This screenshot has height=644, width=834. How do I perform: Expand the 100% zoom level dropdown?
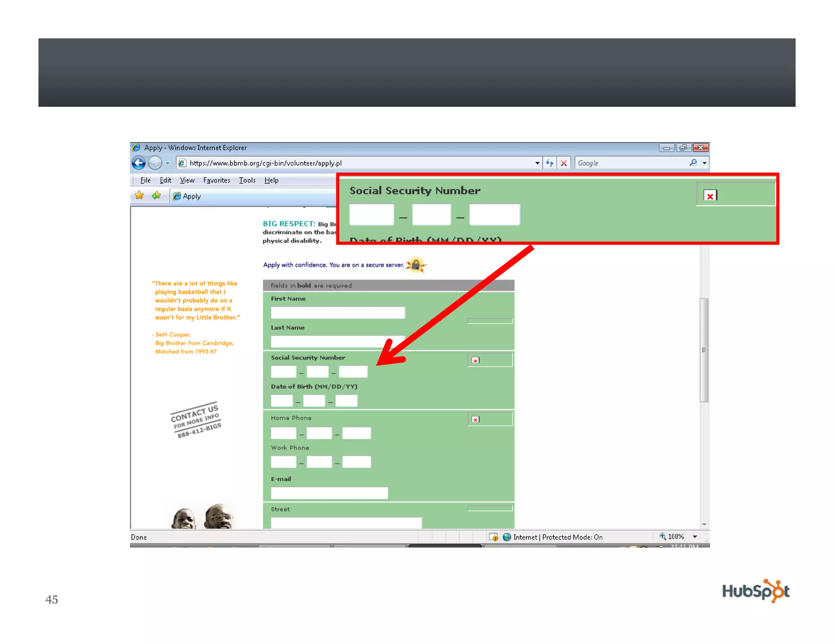click(695, 537)
